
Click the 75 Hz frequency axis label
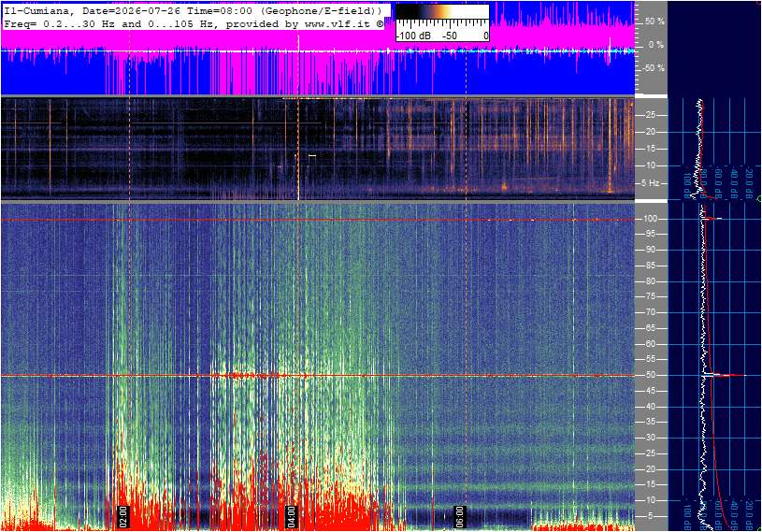click(x=650, y=296)
